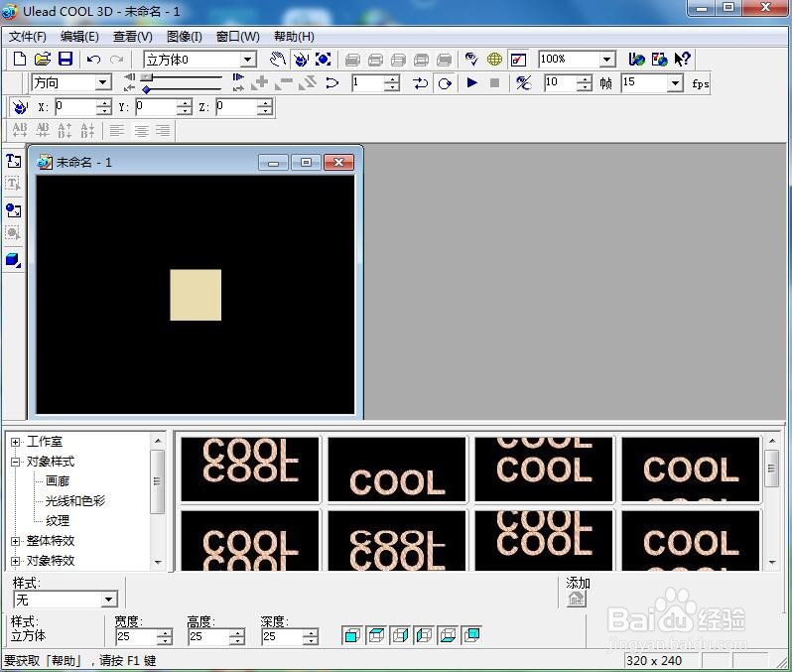Open the context help arrow question icon
Viewport: 792px width, 672px height.
683,60
